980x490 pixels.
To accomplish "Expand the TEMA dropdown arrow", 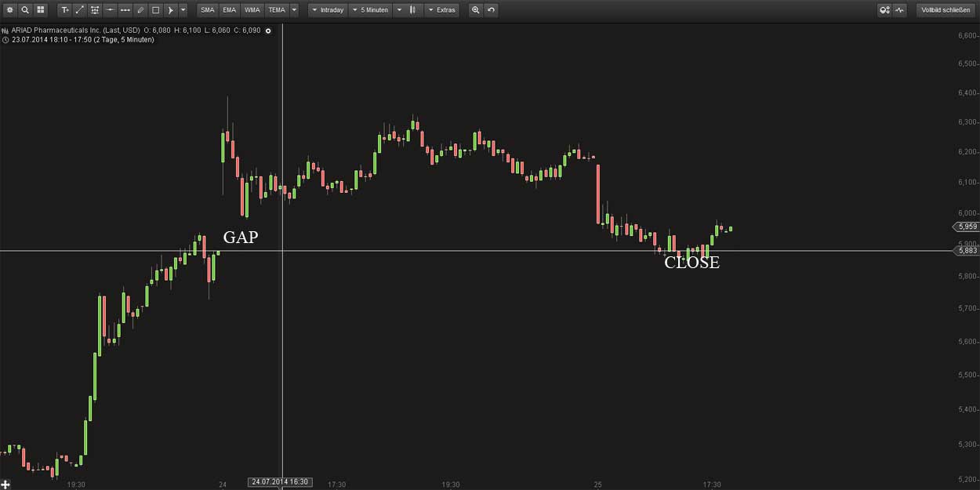I will (293, 9).
